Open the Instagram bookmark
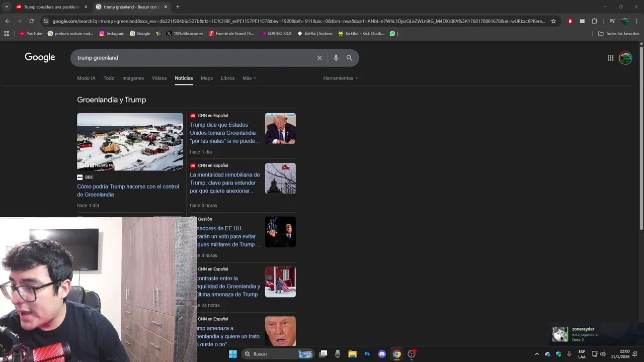This screenshot has height=362, width=644. pyautogui.click(x=112, y=34)
